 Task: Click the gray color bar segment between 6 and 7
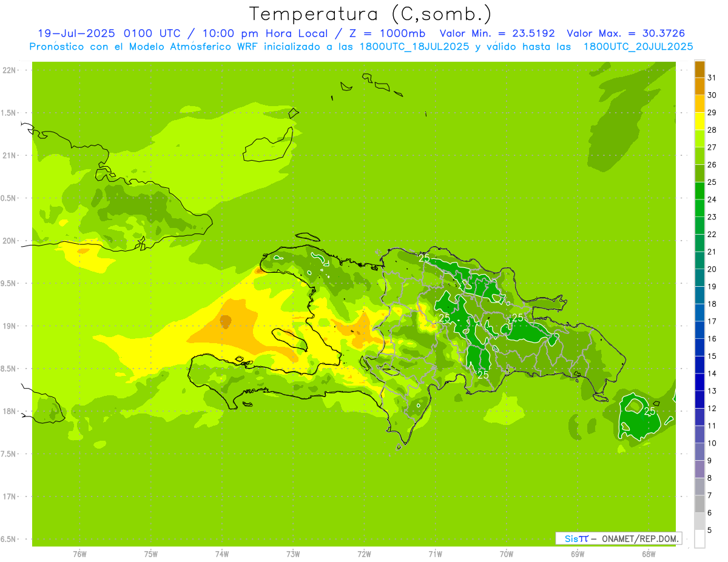click(x=699, y=504)
